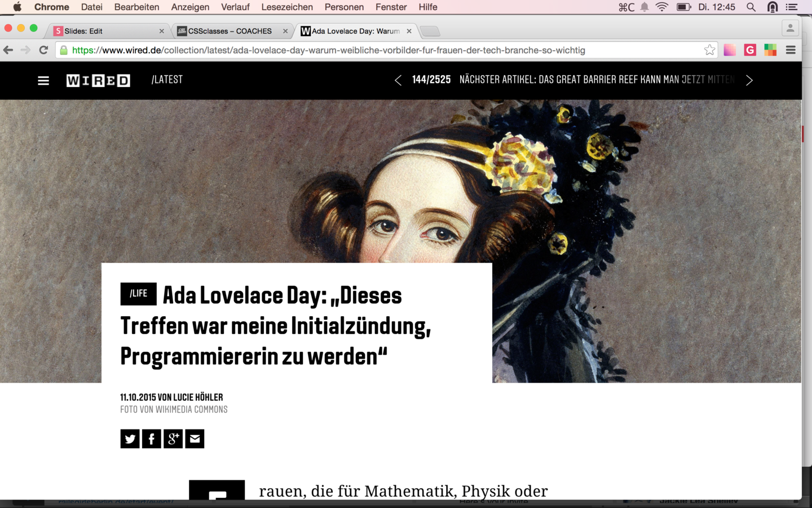This screenshot has width=812, height=508.
Task: Click the red G extension icon
Action: click(x=750, y=50)
